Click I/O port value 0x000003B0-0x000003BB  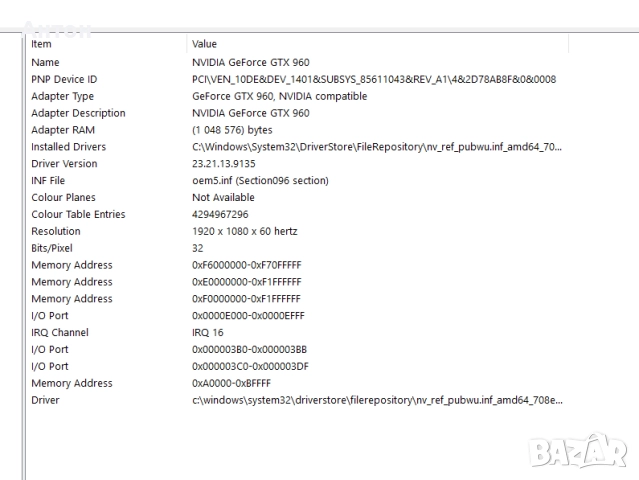coord(249,350)
